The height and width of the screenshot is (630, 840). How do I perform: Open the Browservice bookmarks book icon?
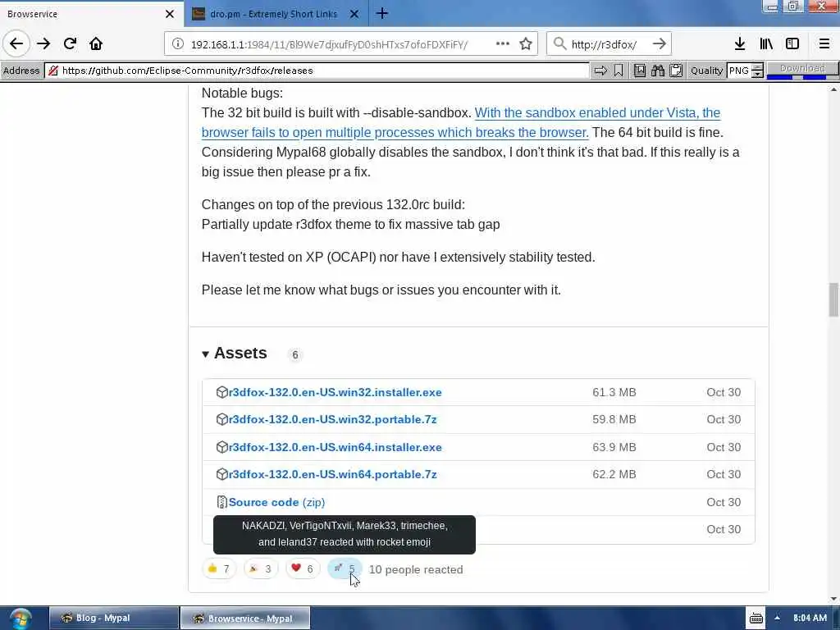[x=640, y=71]
